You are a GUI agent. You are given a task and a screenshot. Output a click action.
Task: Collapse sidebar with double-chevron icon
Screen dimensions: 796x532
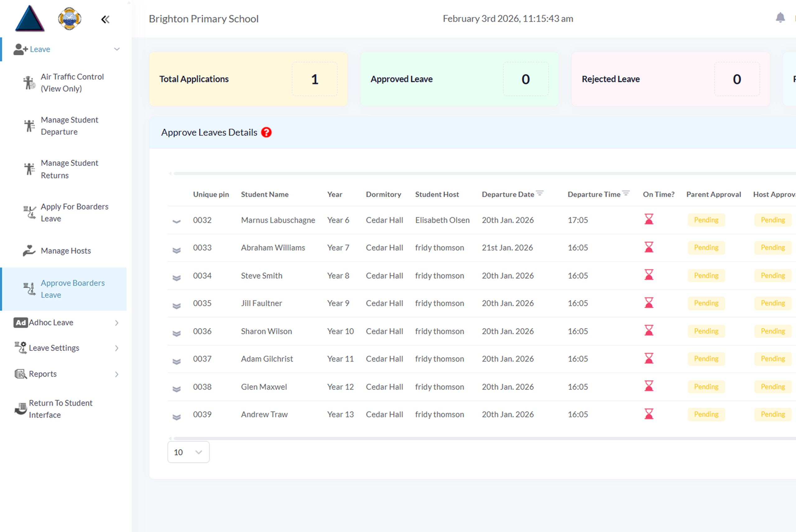pos(105,19)
